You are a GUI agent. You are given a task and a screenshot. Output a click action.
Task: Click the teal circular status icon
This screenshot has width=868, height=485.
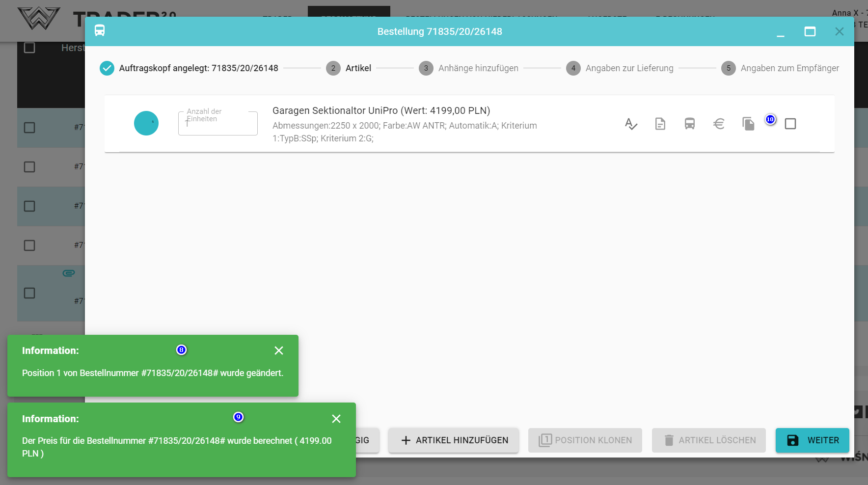(x=146, y=123)
